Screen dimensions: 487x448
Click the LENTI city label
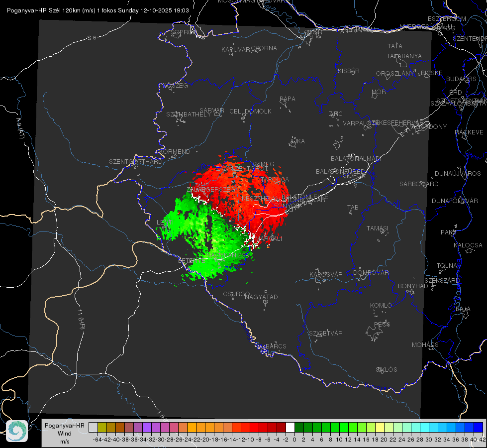[x=165, y=223]
